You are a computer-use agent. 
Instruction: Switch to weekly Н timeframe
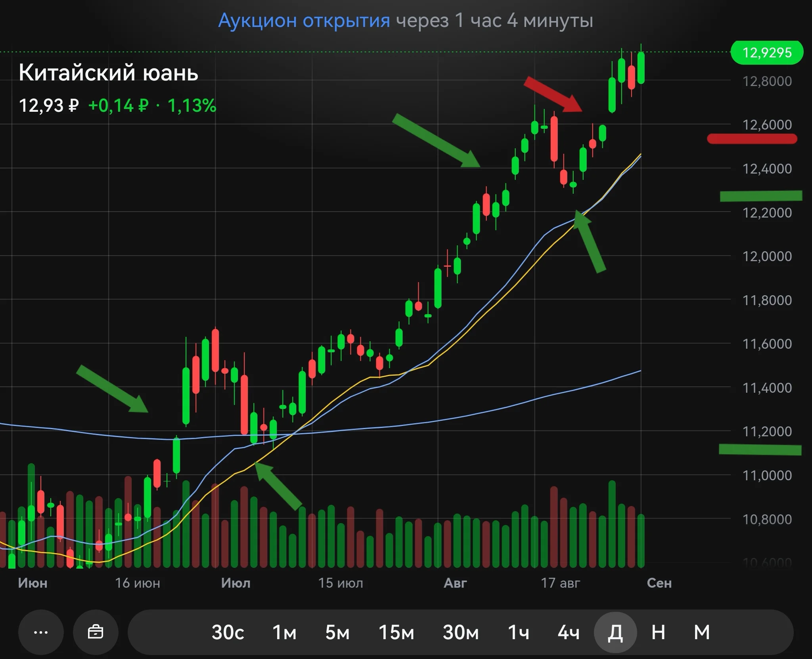(x=659, y=632)
